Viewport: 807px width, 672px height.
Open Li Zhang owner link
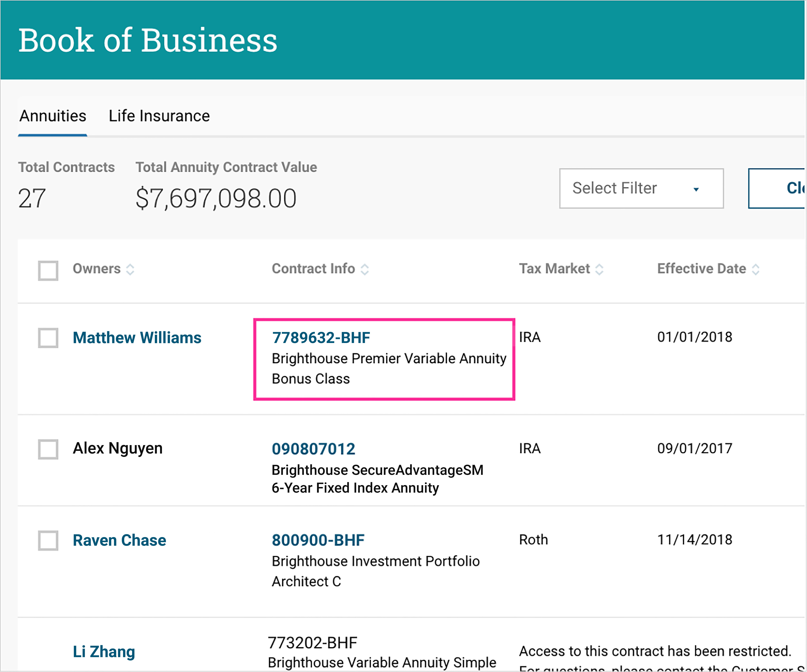click(104, 652)
